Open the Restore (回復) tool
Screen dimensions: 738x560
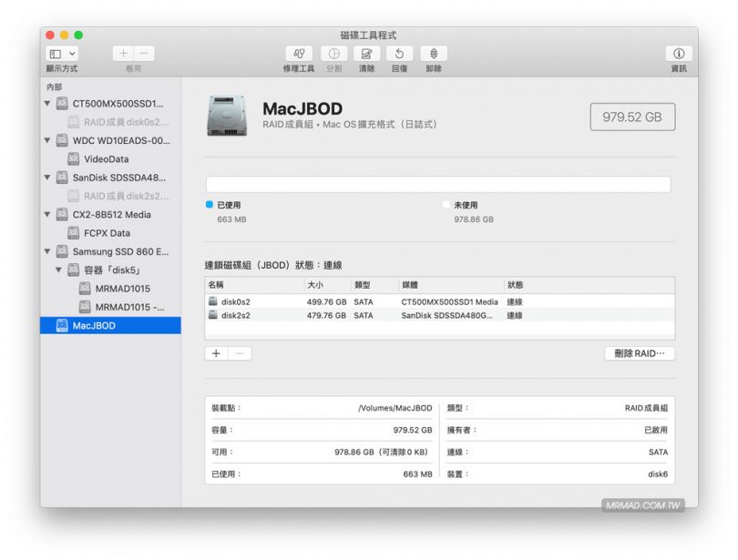[x=399, y=55]
